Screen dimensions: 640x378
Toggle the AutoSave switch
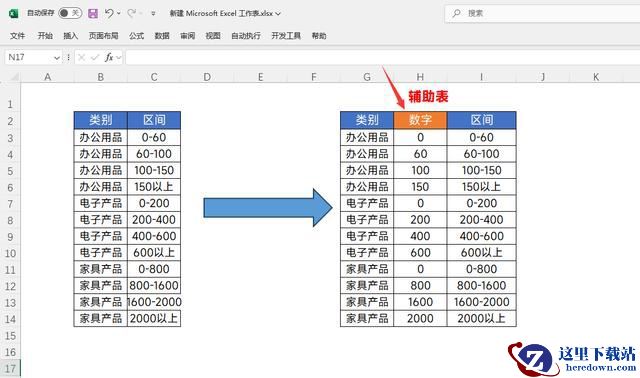[x=70, y=13]
